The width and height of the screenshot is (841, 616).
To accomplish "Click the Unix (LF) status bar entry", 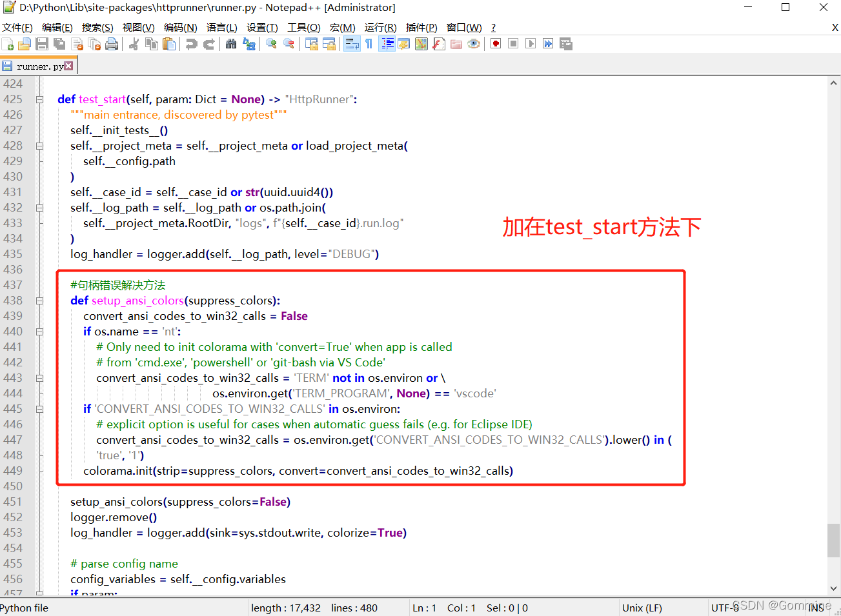I will point(642,608).
